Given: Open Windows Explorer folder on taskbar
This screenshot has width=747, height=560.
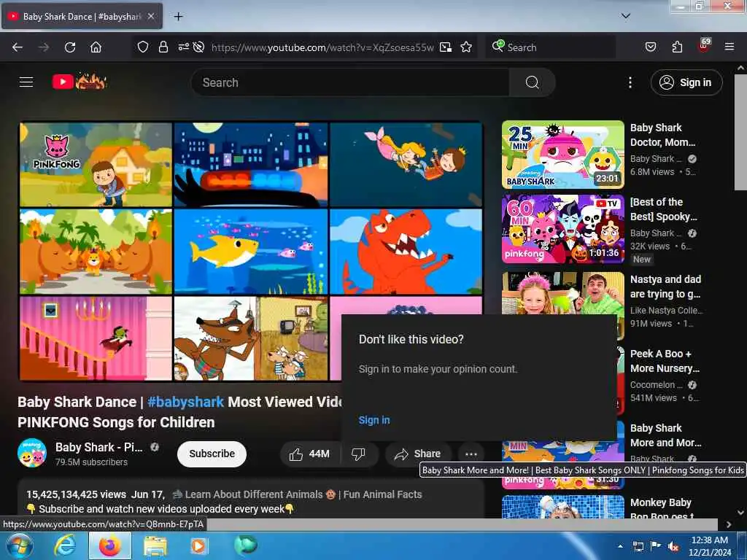Looking at the screenshot, I should coord(155,546).
